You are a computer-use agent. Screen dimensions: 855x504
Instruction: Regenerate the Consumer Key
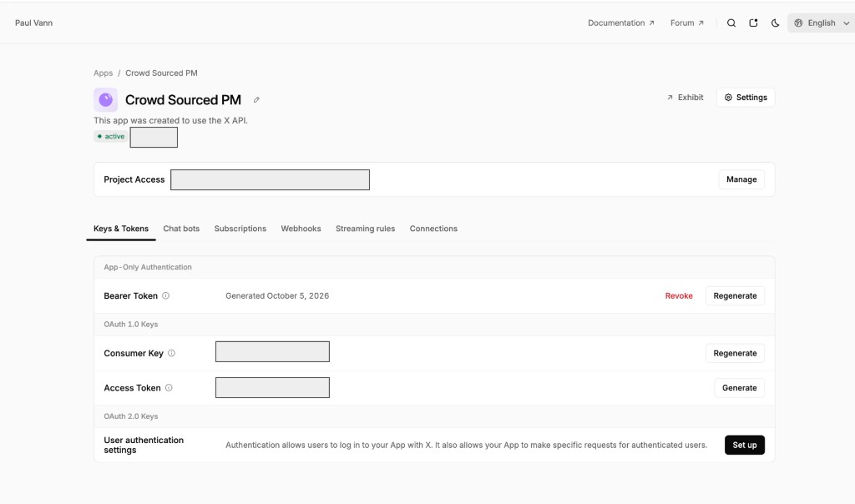click(x=735, y=353)
